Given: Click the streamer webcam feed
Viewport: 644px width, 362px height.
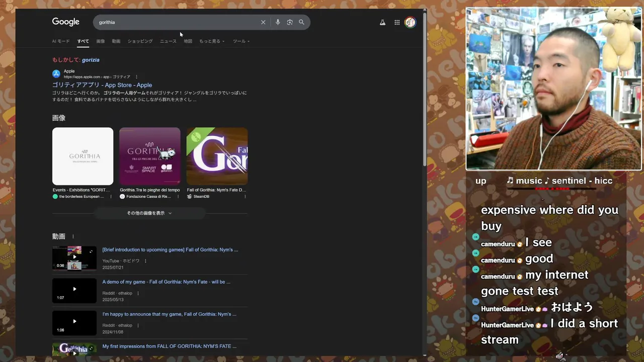Looking at the screenshot, I should click(x=553, y=89).
